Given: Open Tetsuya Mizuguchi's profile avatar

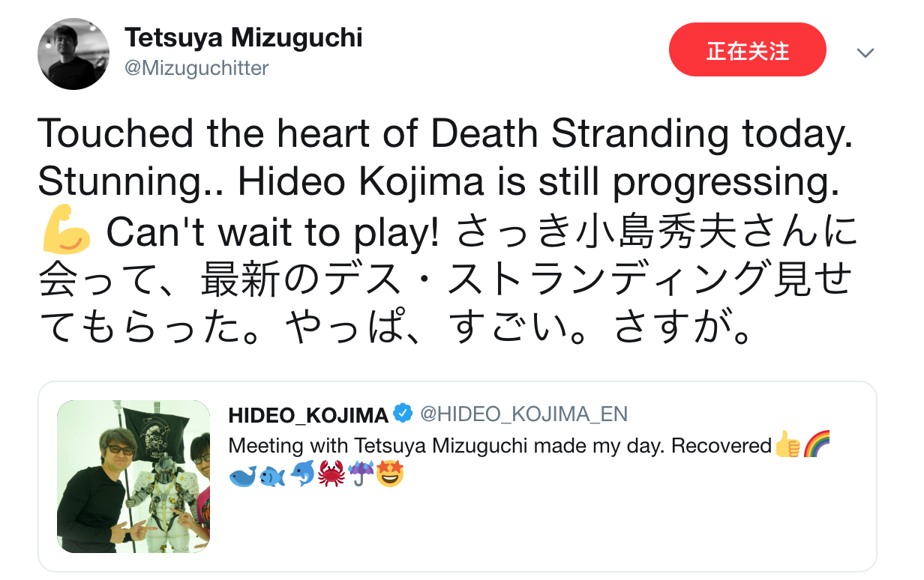Looking at the screenshot, I should tap(73, 54).
